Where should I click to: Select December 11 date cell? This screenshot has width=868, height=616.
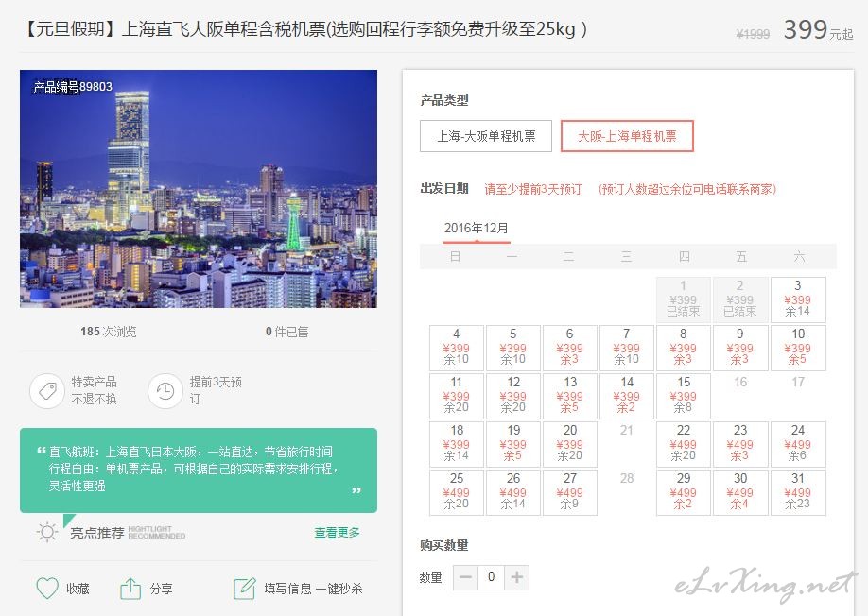(x=456, y=396)
